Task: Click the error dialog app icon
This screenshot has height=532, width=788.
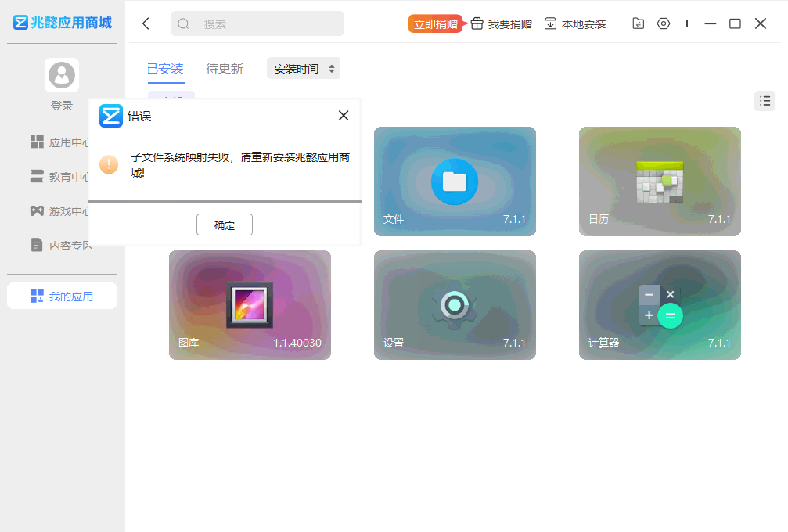Action: click(110, 116)
